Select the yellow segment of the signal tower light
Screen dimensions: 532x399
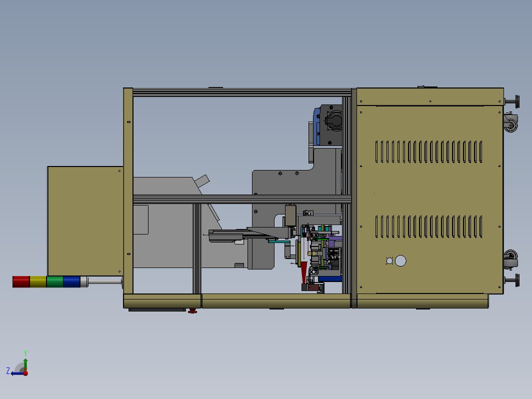pos(38,281)
